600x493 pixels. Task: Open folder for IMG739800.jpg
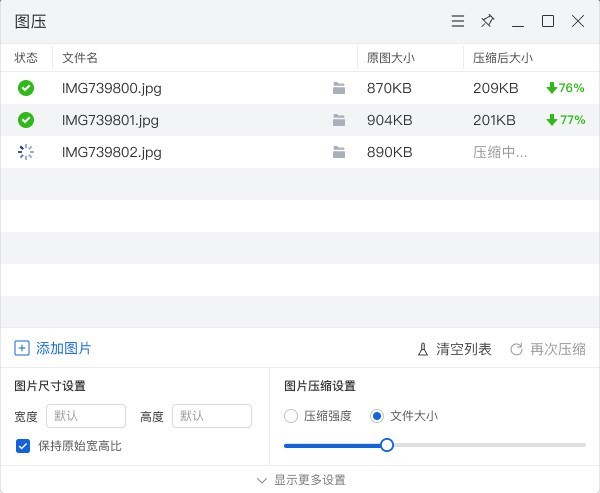pyautogui.click(x=339, y=88)
